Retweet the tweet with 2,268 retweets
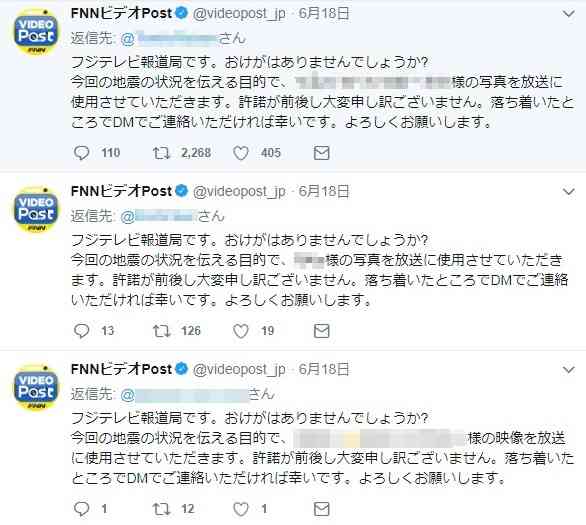The image size is (586, 525). pyautogui.click(x=161, y=153)
